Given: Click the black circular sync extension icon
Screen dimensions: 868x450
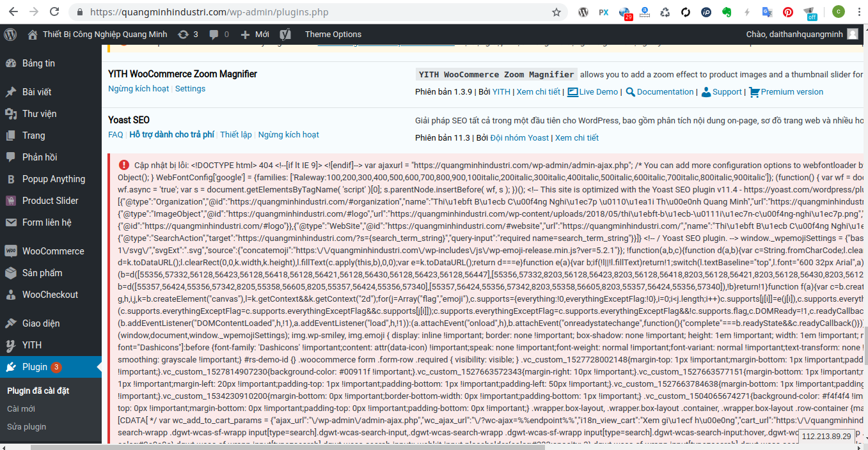Looking at the screenshot, I should click(x=686, y=12).
